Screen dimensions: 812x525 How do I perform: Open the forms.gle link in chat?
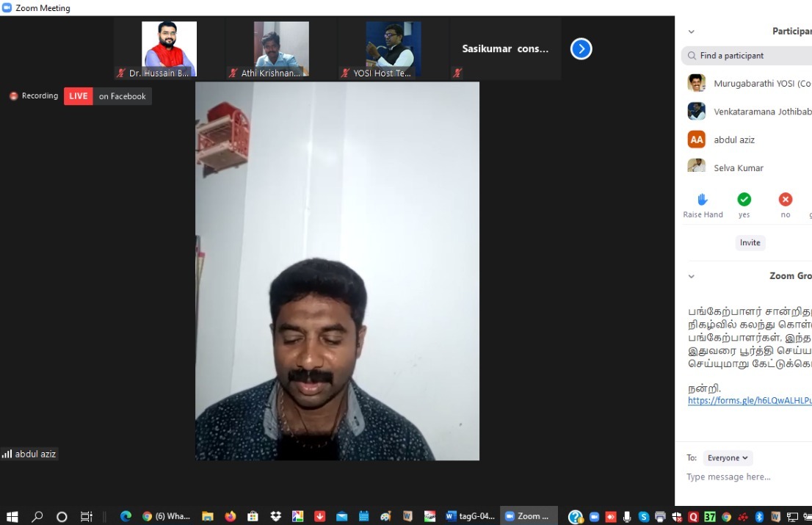[749, 400]
